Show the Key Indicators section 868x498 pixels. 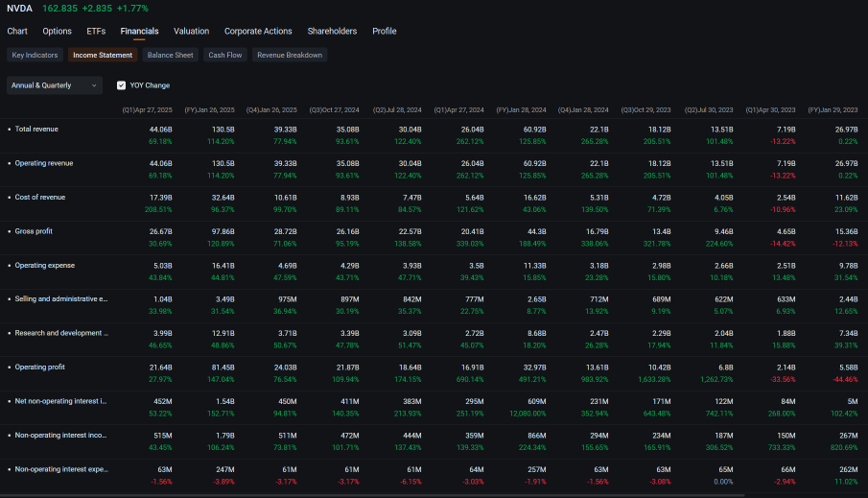[x=35, y=55]
